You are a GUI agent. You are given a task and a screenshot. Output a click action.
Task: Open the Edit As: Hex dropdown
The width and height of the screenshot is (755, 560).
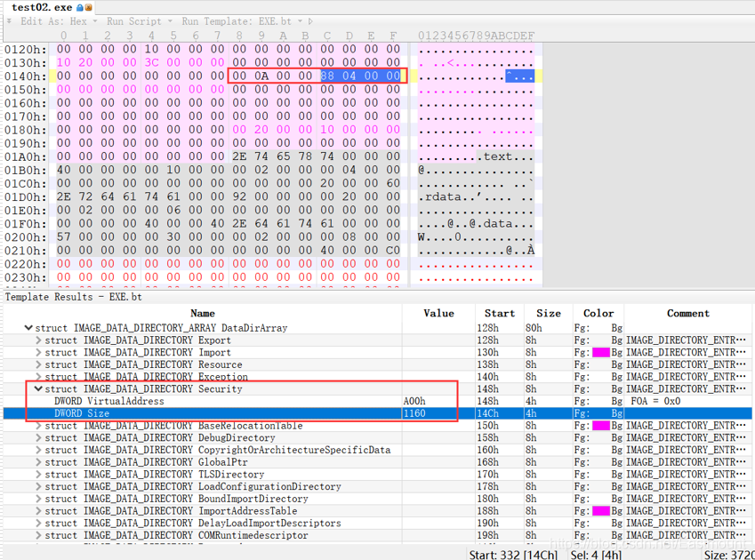pos(59,21)
